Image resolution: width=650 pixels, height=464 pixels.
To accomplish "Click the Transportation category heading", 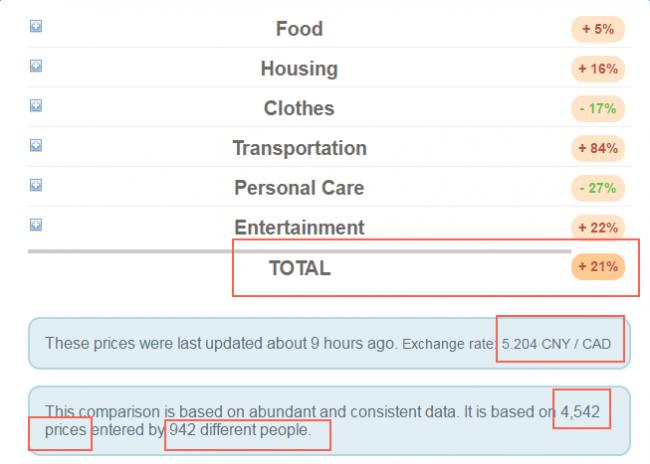I will tap(299, 148).
